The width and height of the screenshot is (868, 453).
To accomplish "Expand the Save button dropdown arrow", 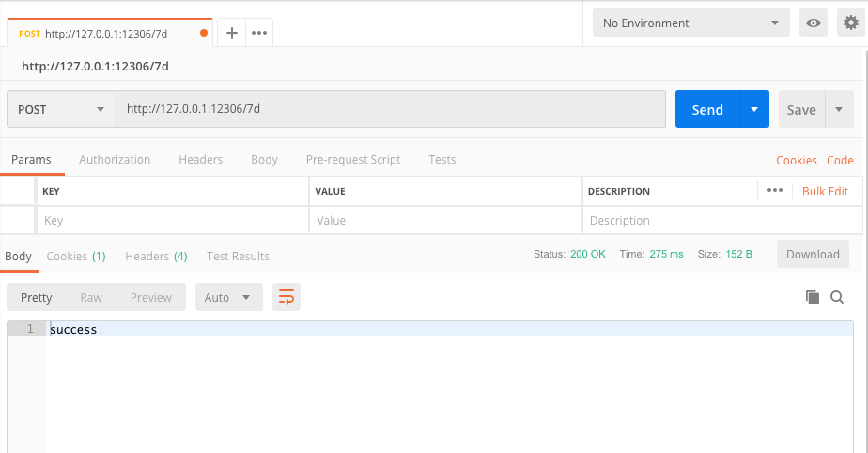I will click(x=839, y=109).
